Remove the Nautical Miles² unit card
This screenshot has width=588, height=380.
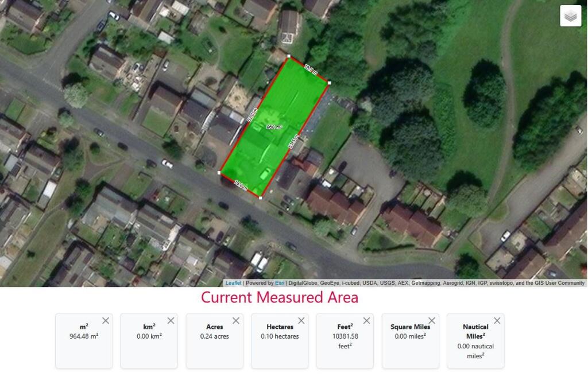click(x=497, y=320)
